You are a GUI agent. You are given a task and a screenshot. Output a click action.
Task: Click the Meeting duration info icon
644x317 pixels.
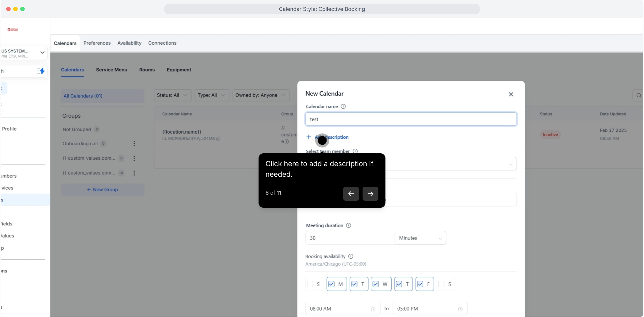348,225
